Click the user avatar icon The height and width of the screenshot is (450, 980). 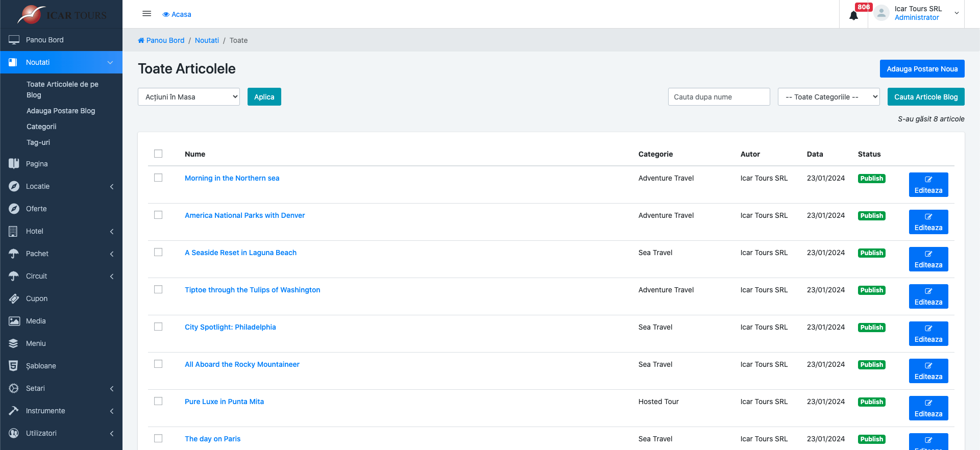point(881,13)
